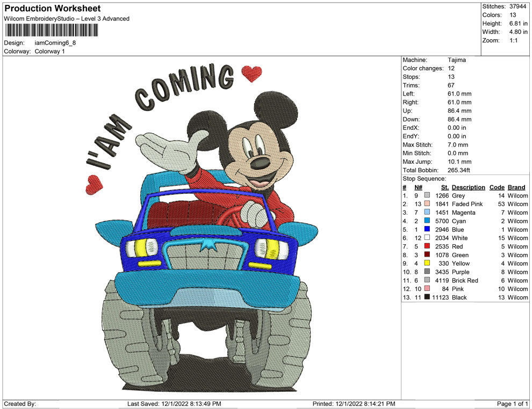Click the Machine value Tajima
The height and width of the screenshot is (409, 532).
[457, 60]
